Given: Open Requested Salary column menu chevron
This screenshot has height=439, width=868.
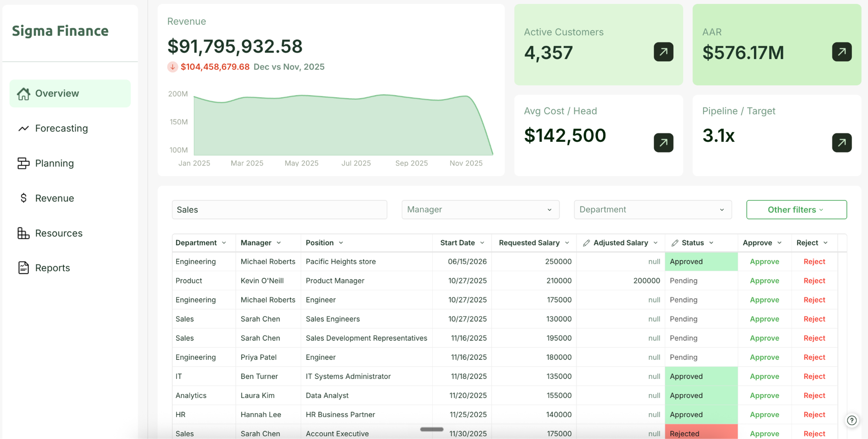Looking at the screenshot, I should [567, 243].
